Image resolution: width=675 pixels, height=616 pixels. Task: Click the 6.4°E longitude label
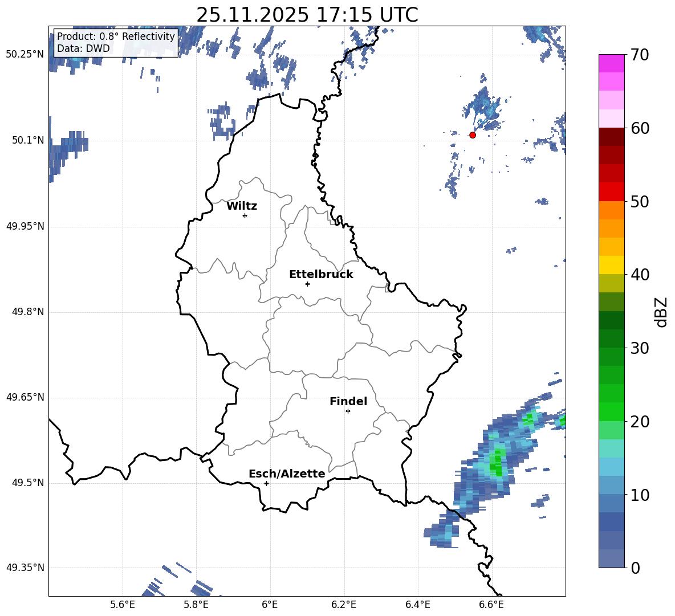coord(417,605)
